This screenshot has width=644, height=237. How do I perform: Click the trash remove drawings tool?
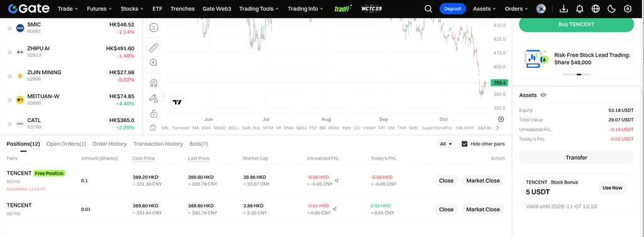(x=153, y=128)
